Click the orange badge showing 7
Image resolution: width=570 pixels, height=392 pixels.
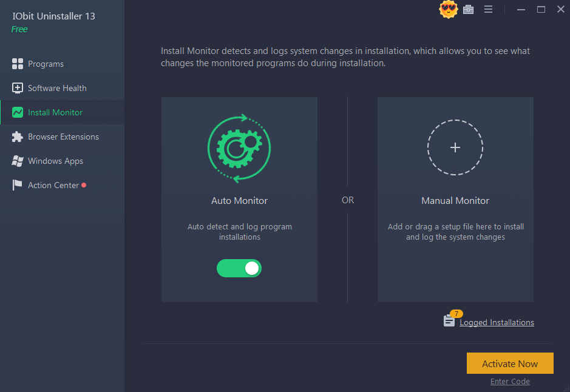pos(456,314)
